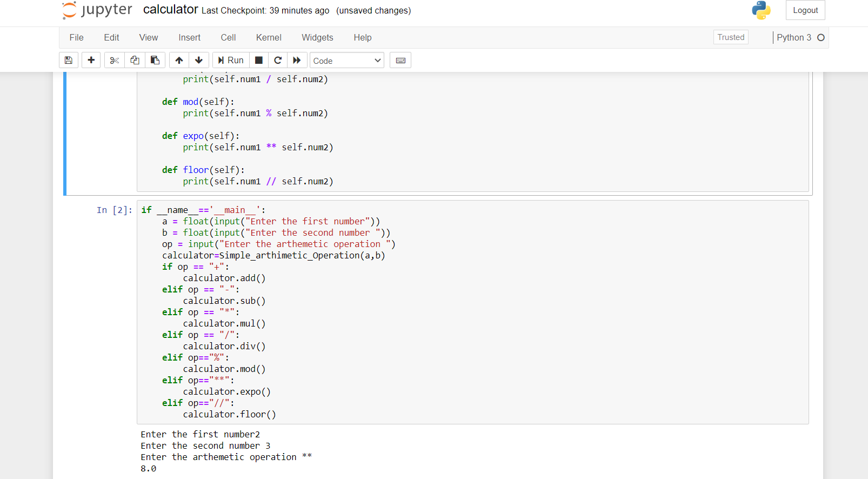Copy selected cells icon
Screen dimensions: 868x479
tap(135, 60)
